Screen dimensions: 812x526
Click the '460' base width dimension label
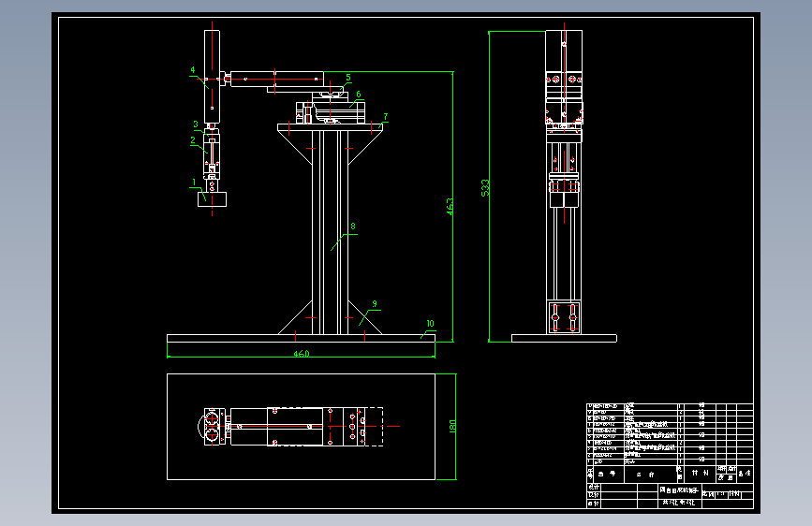(x=301, y=354)
